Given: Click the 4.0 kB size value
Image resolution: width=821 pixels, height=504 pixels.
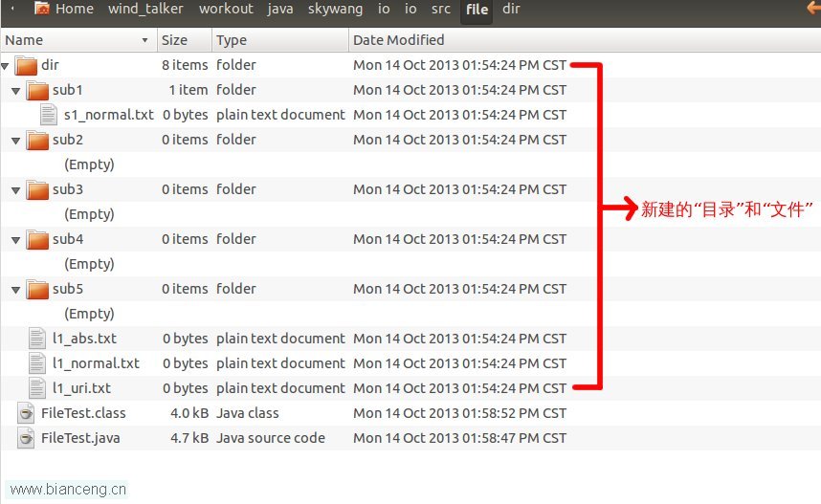Looking at the screenshot, I should click(x=189, y=413).
